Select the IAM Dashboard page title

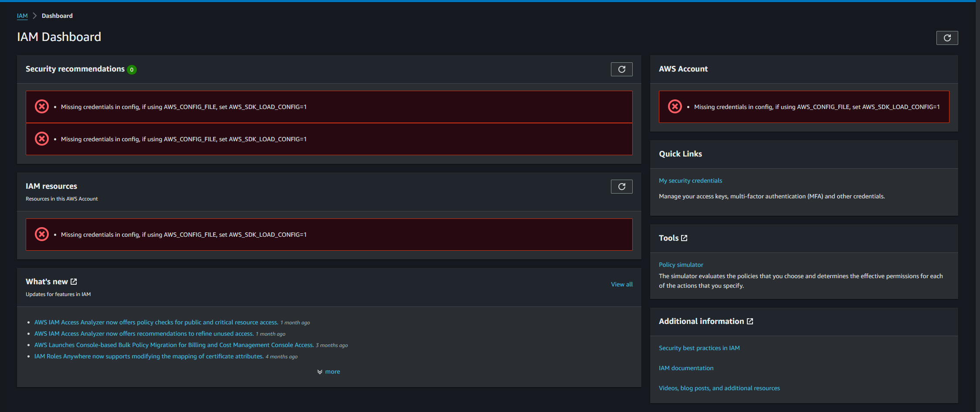pos(59,37)
